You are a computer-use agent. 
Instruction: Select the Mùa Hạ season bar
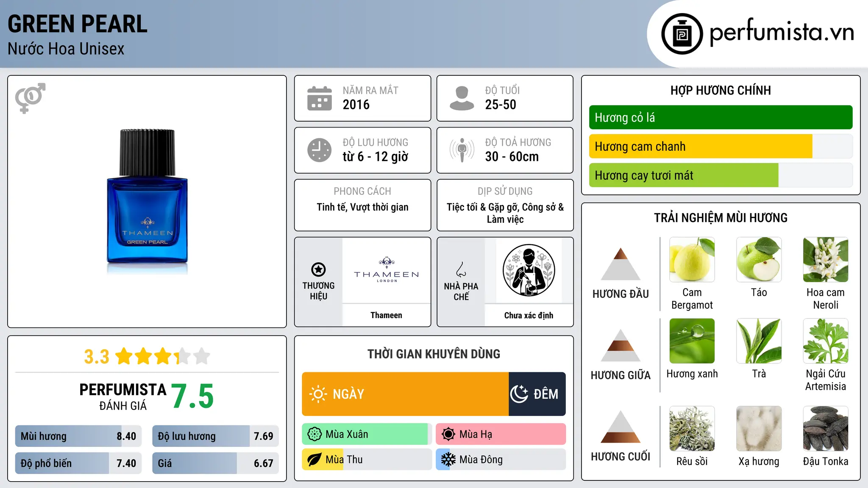click(x=501, y=434)
